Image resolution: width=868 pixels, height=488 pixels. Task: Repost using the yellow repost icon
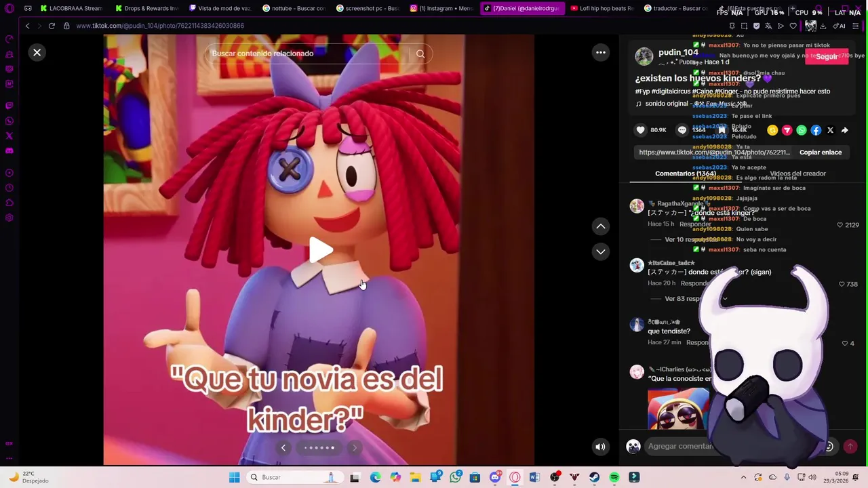pos(772,130)
